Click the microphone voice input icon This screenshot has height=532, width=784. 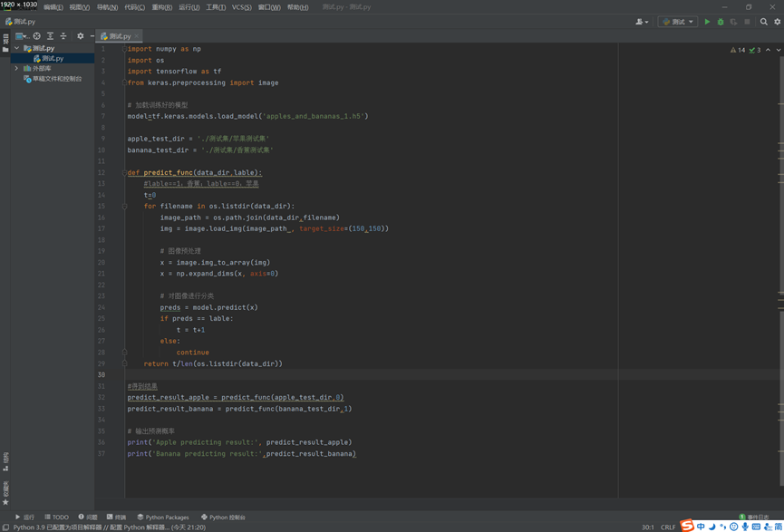745,526
